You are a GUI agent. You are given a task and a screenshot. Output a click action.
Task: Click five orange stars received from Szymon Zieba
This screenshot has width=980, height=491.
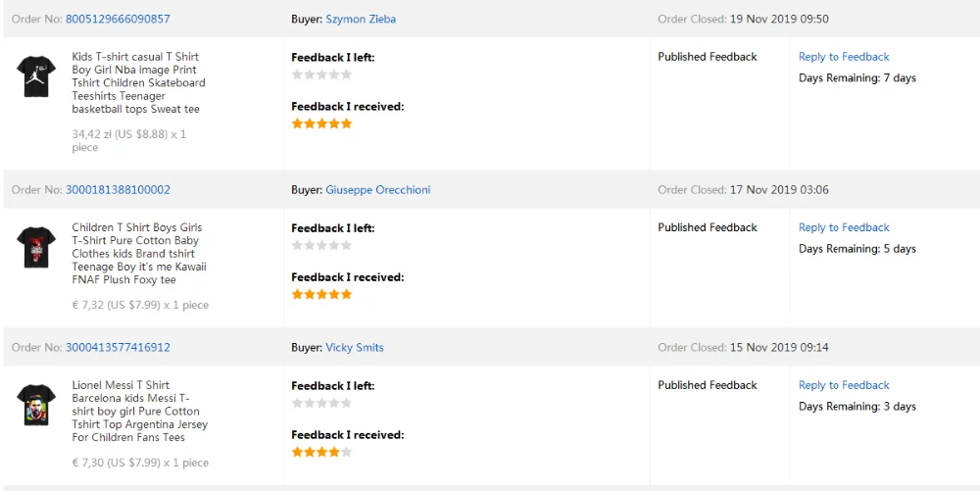point(321,123)
